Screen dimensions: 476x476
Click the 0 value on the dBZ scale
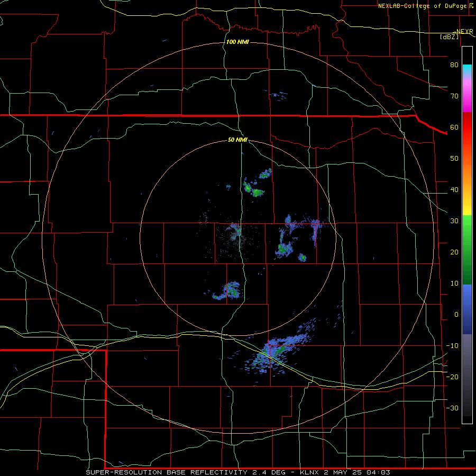point(456,315)
